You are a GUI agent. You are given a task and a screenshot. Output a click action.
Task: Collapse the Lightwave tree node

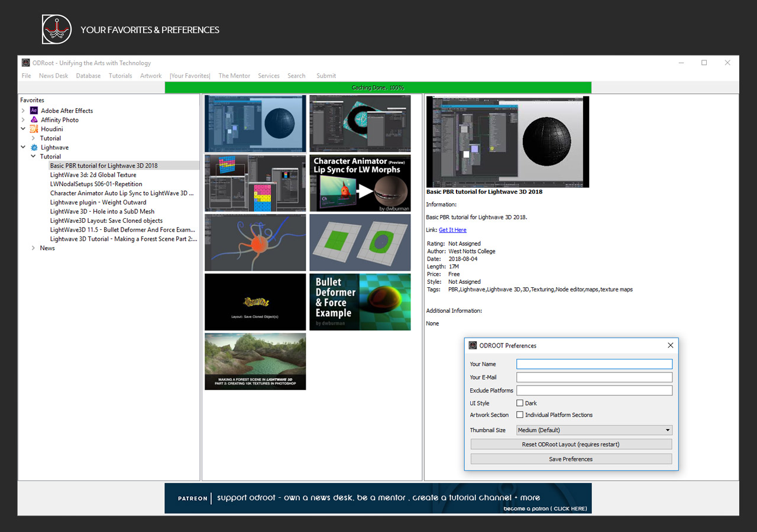coord(23,147)
